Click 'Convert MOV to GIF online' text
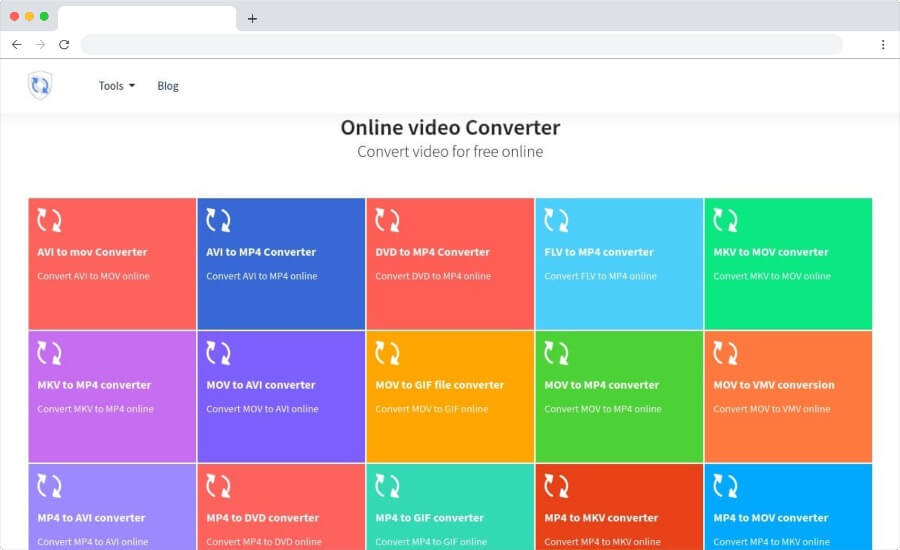Screen dimensions: 900x550 [x=432, y=409]
